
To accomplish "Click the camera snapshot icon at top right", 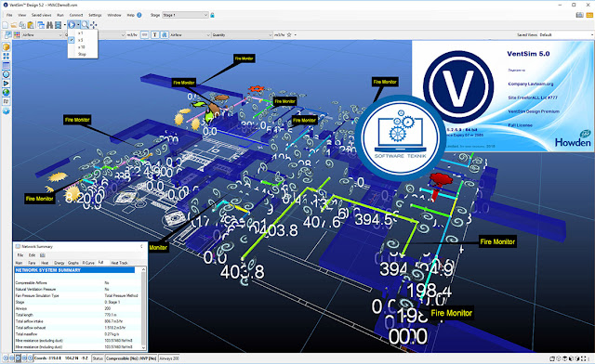I will [x=580, y=15].
